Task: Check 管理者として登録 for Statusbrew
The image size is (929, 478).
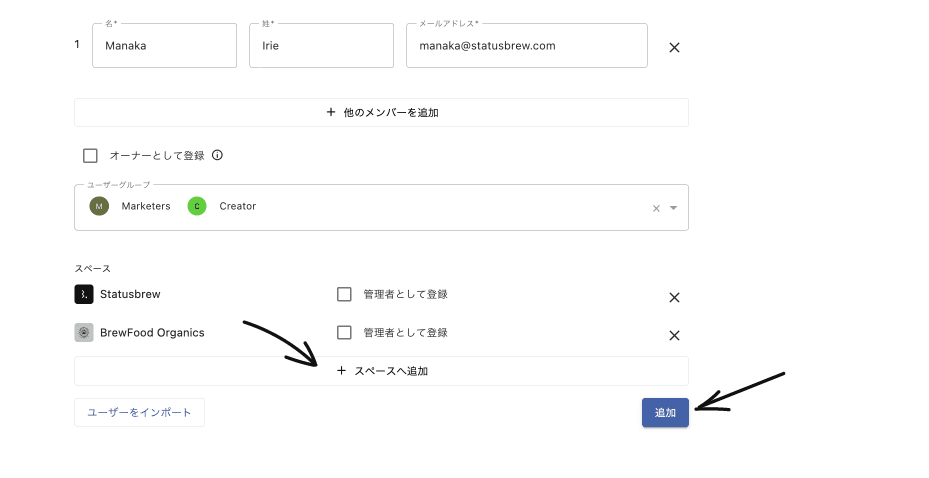Action: (344, 294)
